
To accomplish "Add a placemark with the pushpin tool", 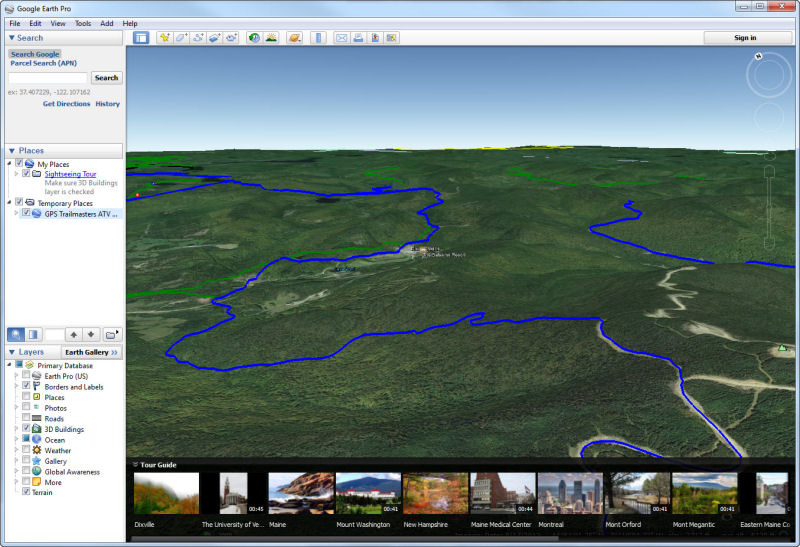I will [164, 38].
